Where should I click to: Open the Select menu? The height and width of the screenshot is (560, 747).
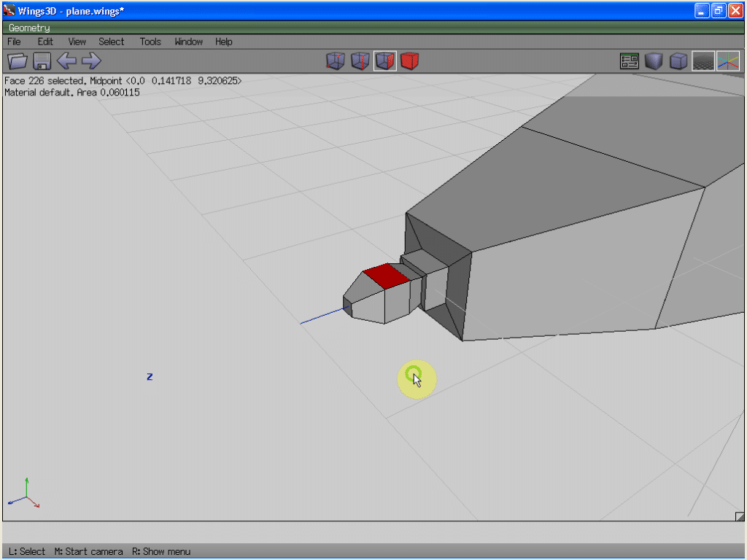coord(112,42)
